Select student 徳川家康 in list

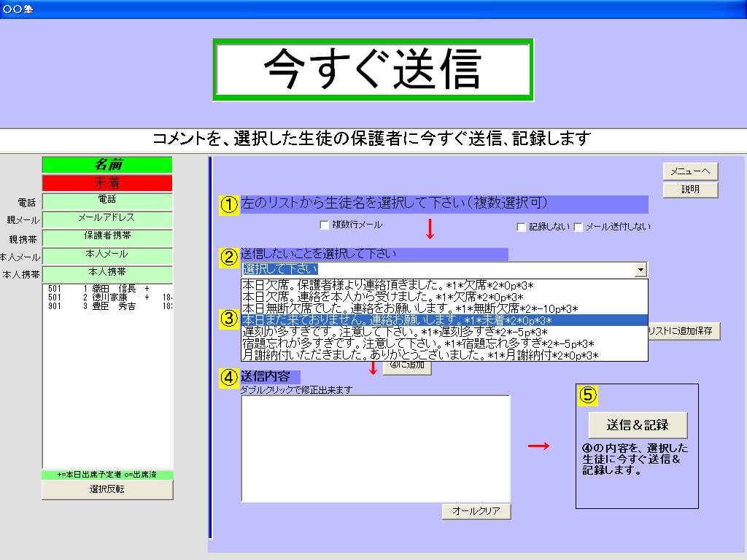(108, 297)
